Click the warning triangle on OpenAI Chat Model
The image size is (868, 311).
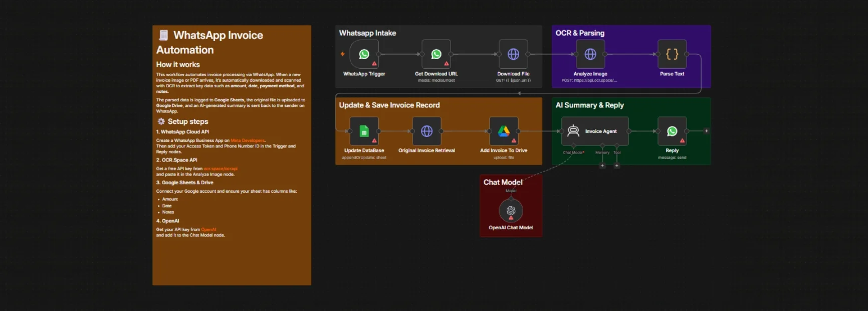pyautogui.click(x=511, y=218)
